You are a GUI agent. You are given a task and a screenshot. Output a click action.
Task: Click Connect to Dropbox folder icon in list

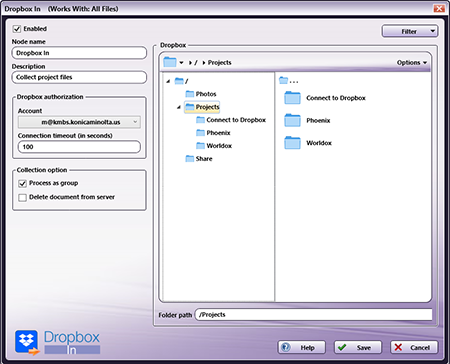click(292, 98)
